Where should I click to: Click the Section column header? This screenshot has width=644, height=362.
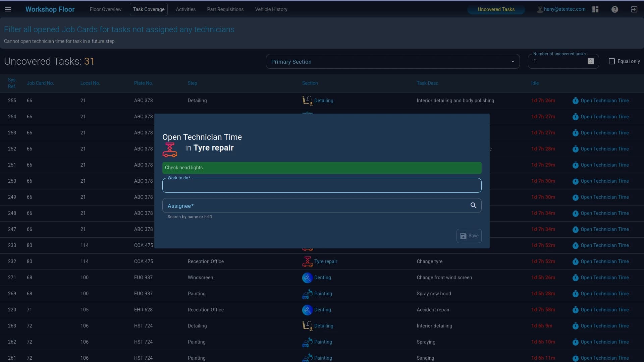310,83
